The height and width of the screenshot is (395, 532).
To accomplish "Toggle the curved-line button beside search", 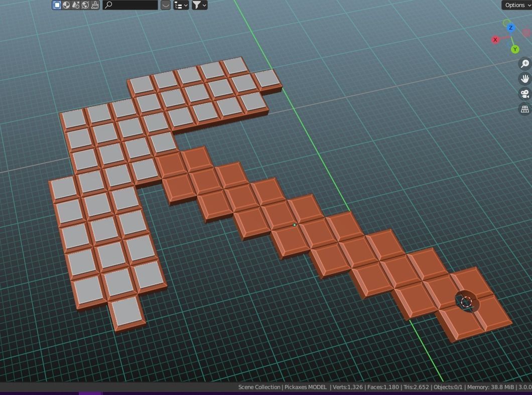I will tap(165, 5).
